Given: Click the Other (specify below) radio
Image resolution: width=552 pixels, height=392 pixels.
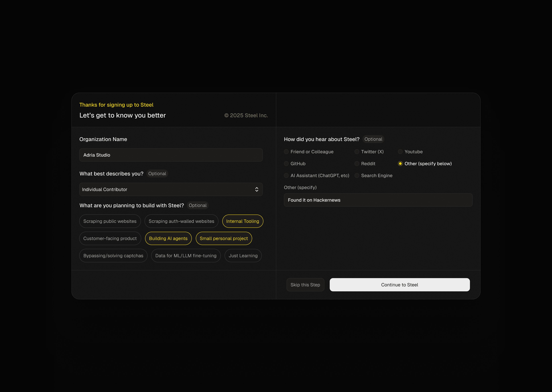Looking at the screenshot, I should pos(400,164).
